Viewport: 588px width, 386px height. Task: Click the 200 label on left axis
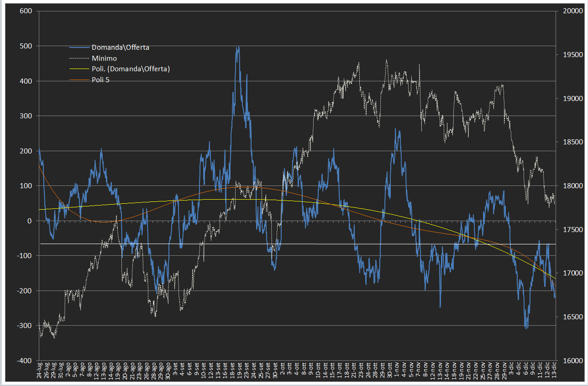click(26, 151)
